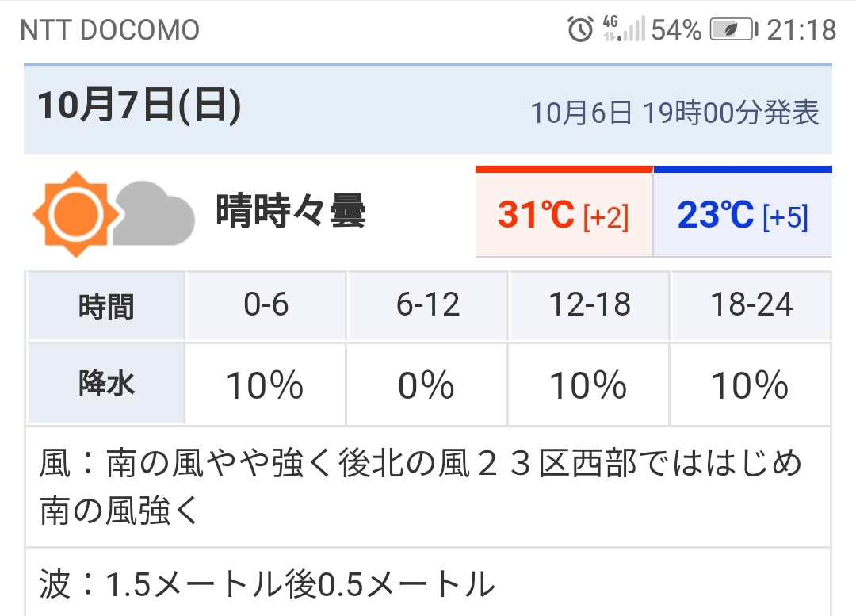856x616 pixels.
Task: Tap the 54% battery percentage
Action: point(676,30)
